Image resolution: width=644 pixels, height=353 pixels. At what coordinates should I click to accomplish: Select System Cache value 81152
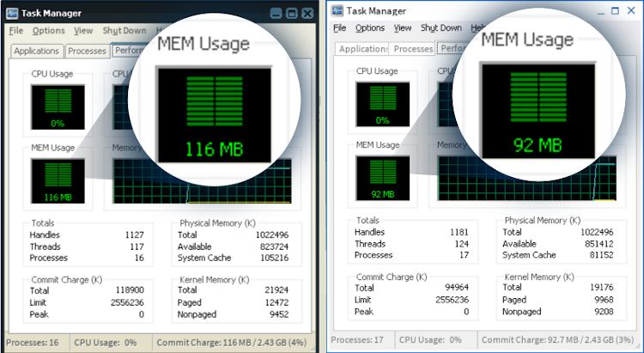(601, 255)
